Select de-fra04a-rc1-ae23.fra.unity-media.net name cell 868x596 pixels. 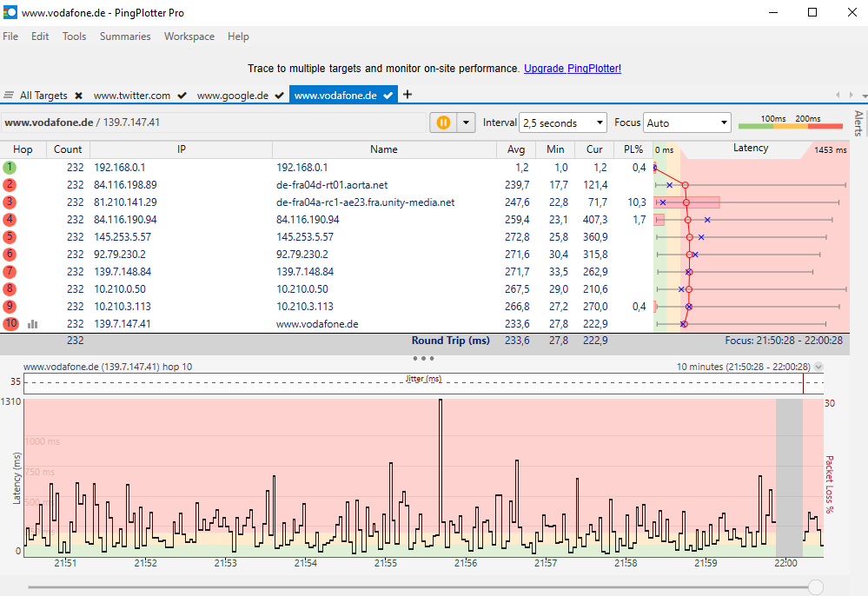(365, 202)
